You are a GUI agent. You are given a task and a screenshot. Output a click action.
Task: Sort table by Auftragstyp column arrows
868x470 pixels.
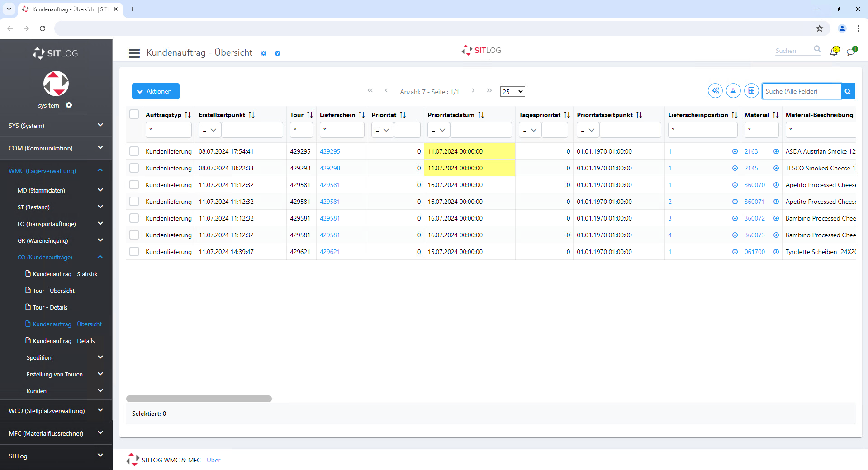pyautogui.click(x=188, y=115)
